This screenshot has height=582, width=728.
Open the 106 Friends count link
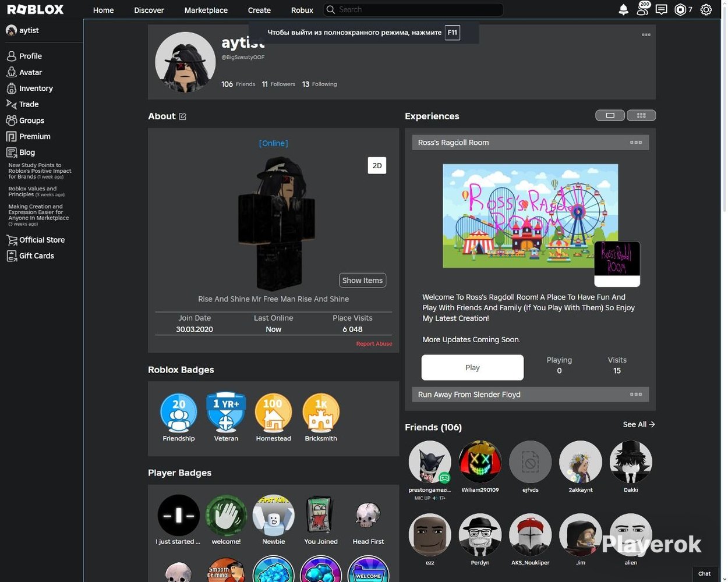238,84
